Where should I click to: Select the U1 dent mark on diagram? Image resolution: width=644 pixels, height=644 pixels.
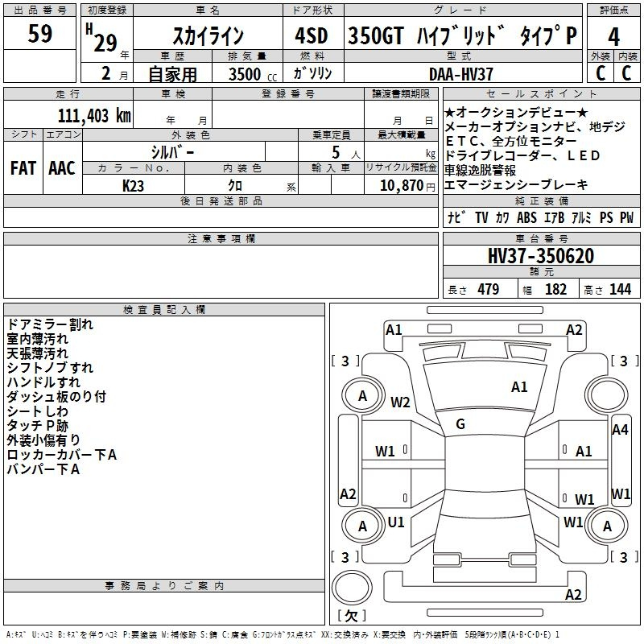pyautogui.click(x=396, y=522)
